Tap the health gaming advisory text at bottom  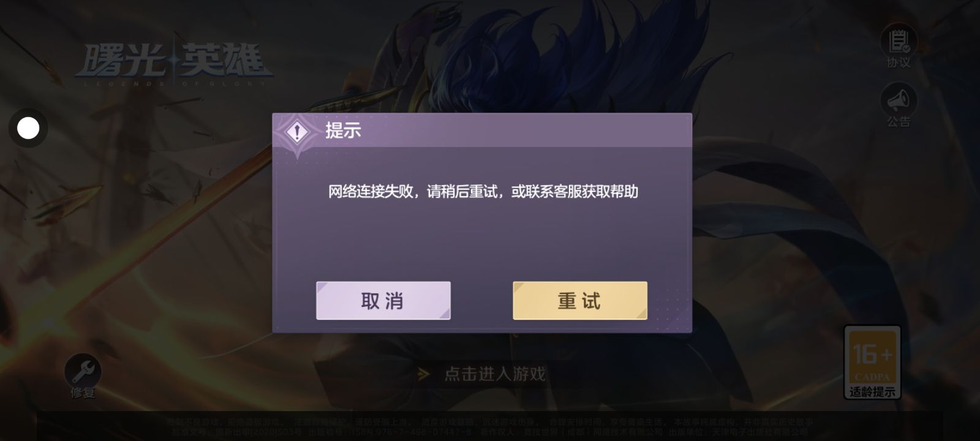(x=490, y=422)
